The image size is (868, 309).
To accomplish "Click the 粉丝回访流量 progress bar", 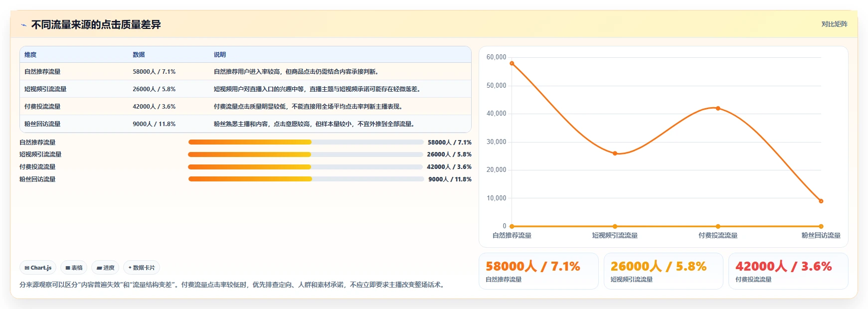I will coord(306,179).
